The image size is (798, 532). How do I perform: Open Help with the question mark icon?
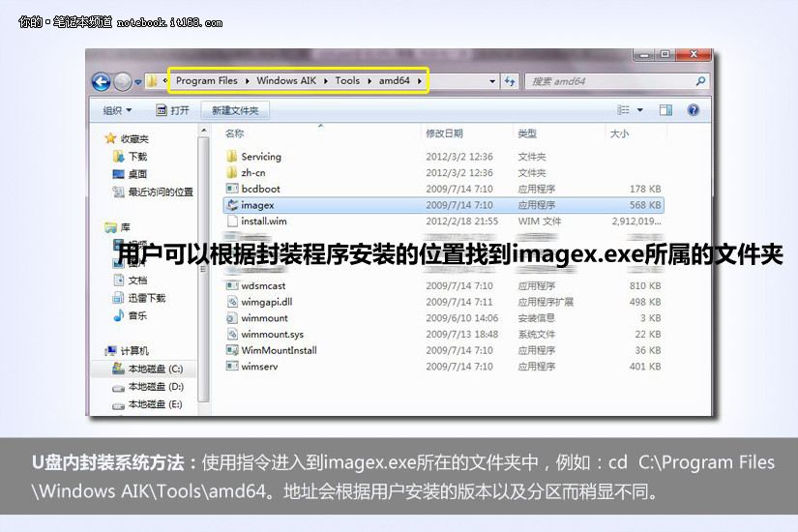[x=694, y=110]
